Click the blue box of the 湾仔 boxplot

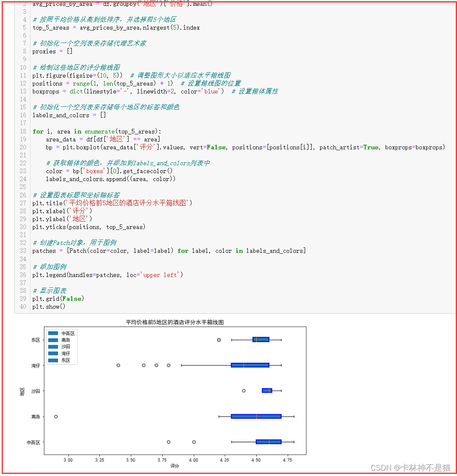point(250,365)
